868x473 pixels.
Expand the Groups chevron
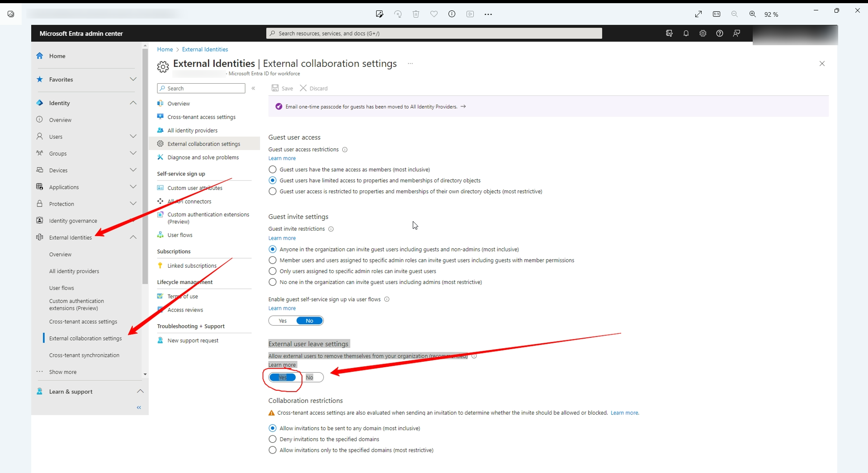(133, 153)
